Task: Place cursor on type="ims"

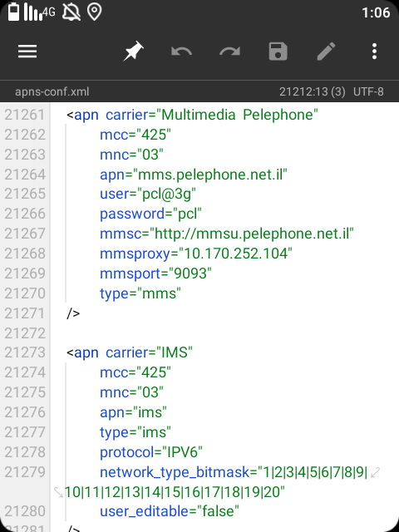Action: [x=135, y=432]
